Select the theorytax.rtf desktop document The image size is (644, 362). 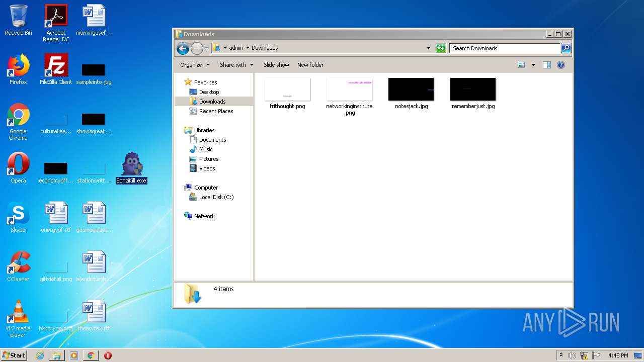coord(94,316)
